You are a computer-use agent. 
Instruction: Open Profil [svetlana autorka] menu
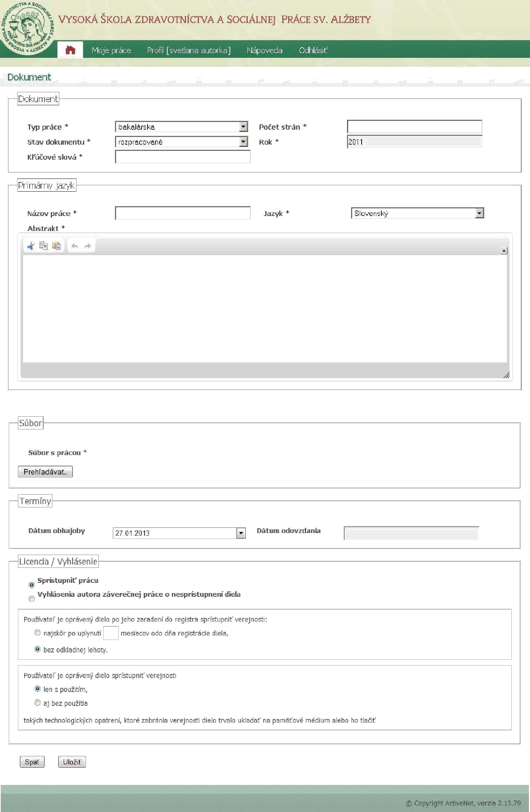(x=189, y=50)
